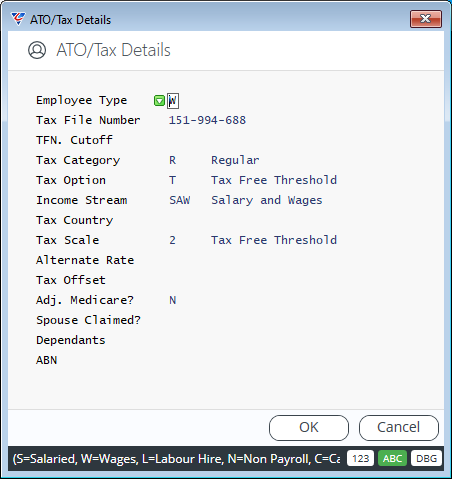
Task: Click the Tax Scale value 2
Action: (x=172, y=240)
